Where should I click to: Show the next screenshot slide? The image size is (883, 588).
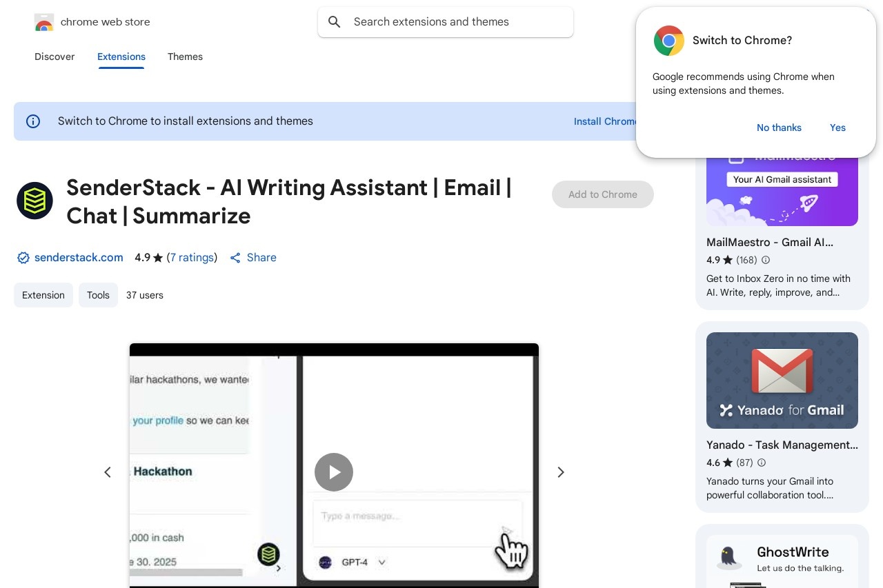pos(561,472)
